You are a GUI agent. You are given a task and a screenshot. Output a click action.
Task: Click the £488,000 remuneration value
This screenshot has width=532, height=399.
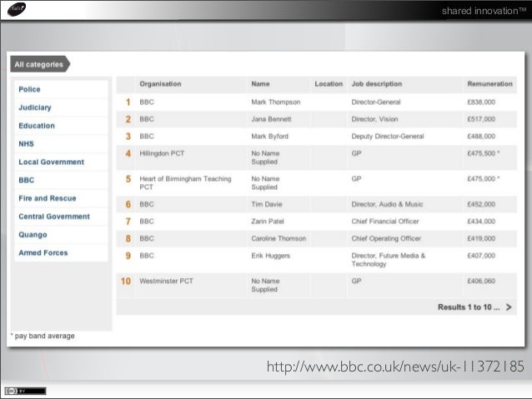[x=481, y=137]
